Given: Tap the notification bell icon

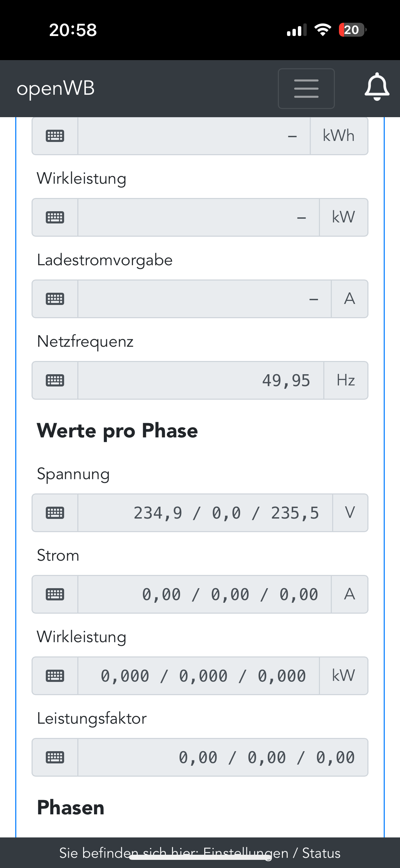Looking at the screenshot, I should [x=377, y=87].
